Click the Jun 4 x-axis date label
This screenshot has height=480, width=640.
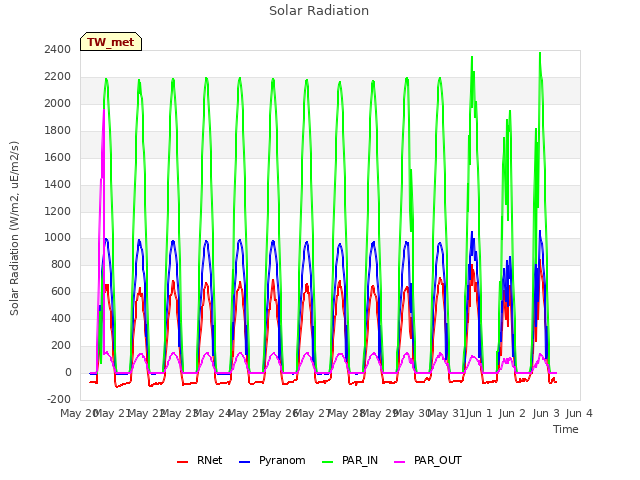[579, 413]
